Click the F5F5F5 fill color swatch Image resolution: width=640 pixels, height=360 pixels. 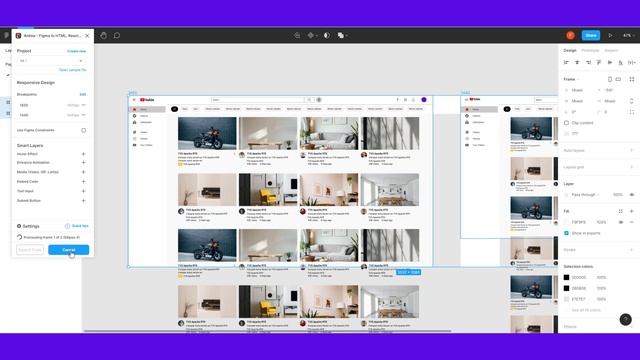567,222
